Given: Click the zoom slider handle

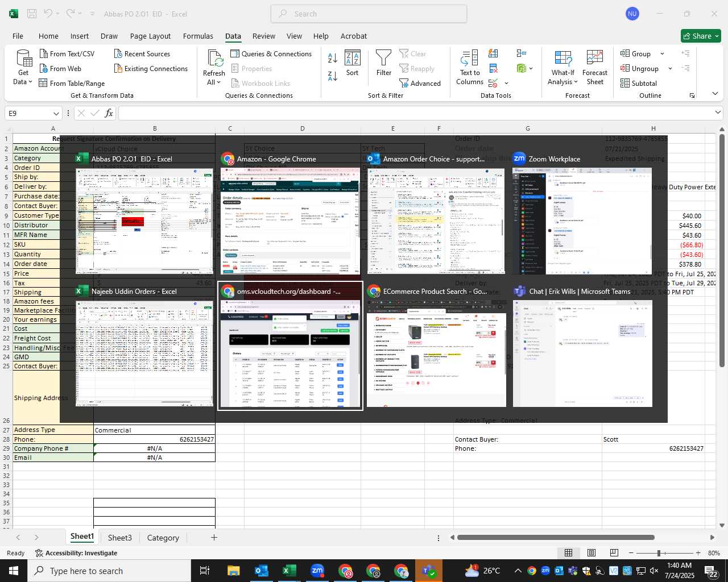Looking at the screenshot, I should click(x=659, y=553).
